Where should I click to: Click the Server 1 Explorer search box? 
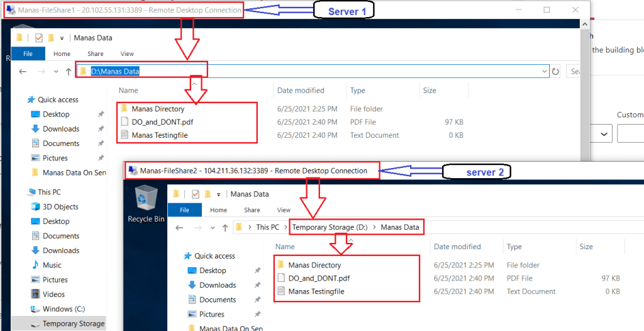(573, 71)
